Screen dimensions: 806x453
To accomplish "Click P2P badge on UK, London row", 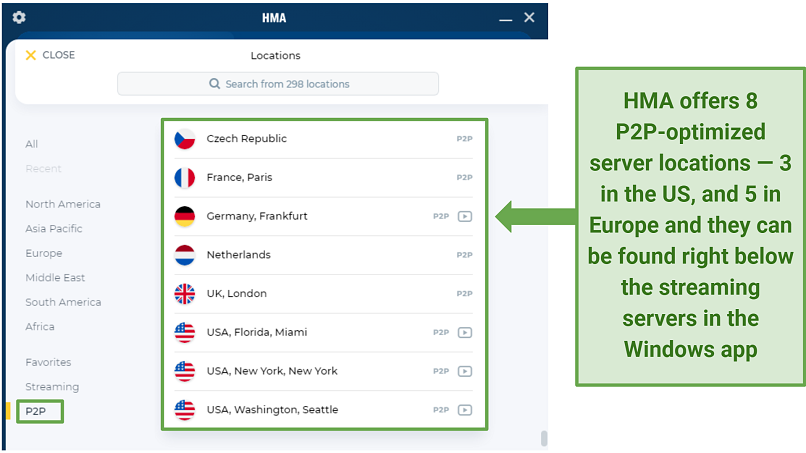I will (x=464, y=294).
